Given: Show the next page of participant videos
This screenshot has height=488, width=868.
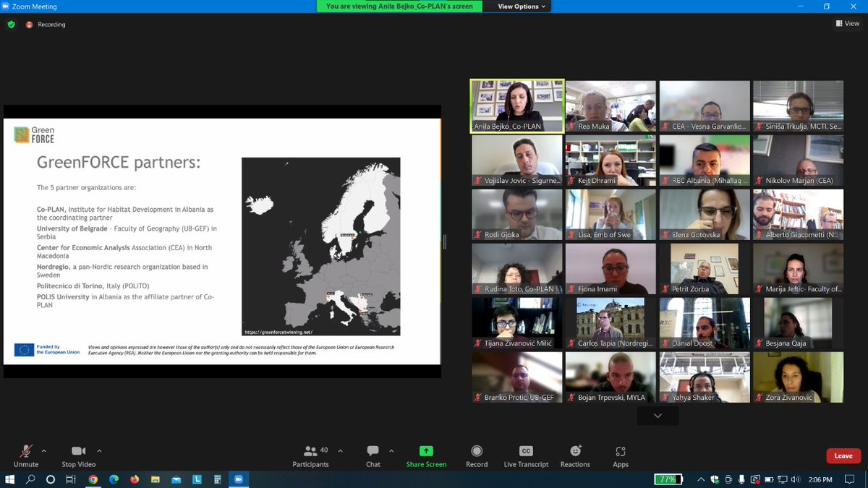Looking at the screenshot, I should click(x=658, y=416).
